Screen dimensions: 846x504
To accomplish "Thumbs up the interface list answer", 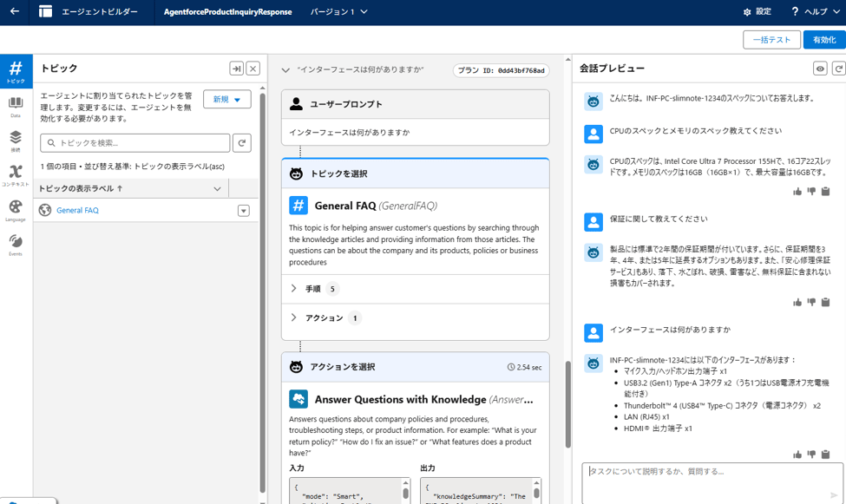I will point(797,455).
